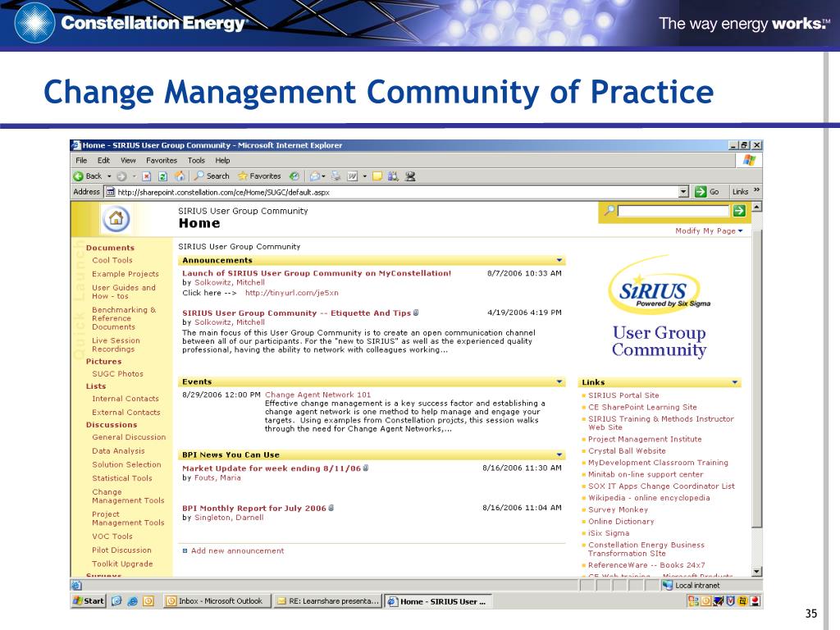
Task: Open the Cool Tools document library
Action: coord(112,260)
